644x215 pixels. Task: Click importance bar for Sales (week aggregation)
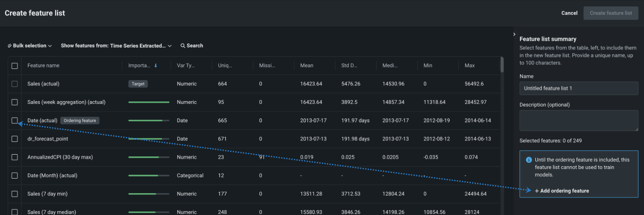[x=148, y=102]
